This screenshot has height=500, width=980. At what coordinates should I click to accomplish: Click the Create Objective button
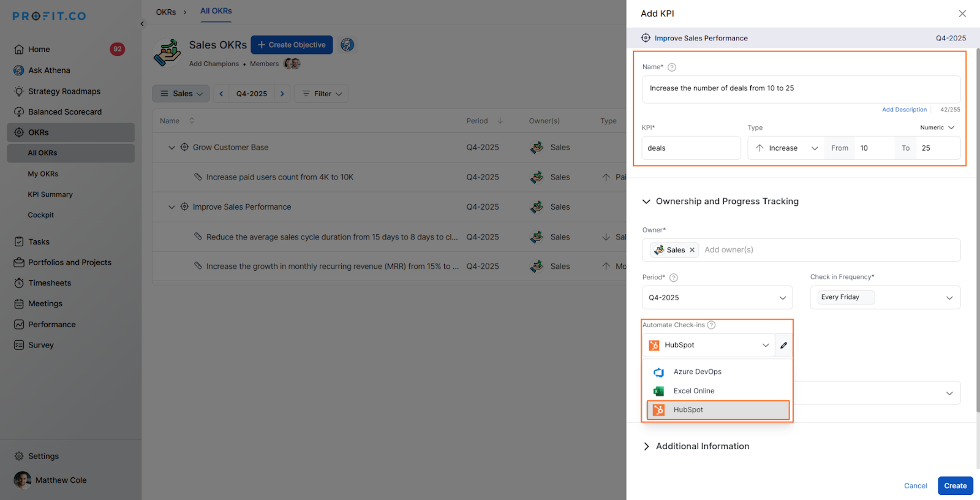pyautogui.click(x=292, y=45)
